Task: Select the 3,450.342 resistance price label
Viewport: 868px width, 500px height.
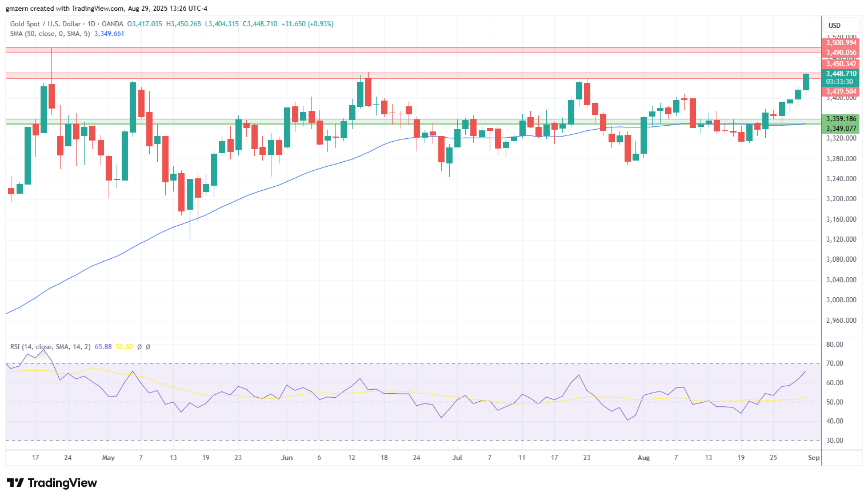Action: click(841, 64)
